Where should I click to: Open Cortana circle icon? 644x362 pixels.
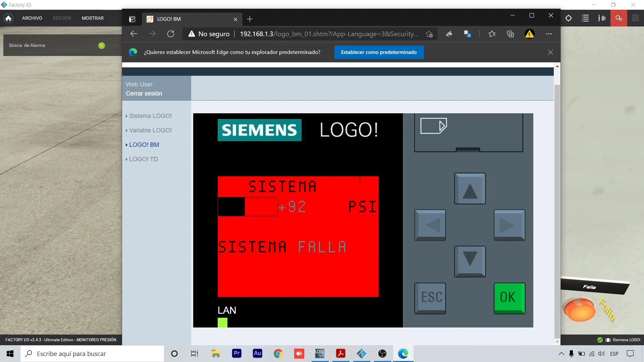click(174, 354)
